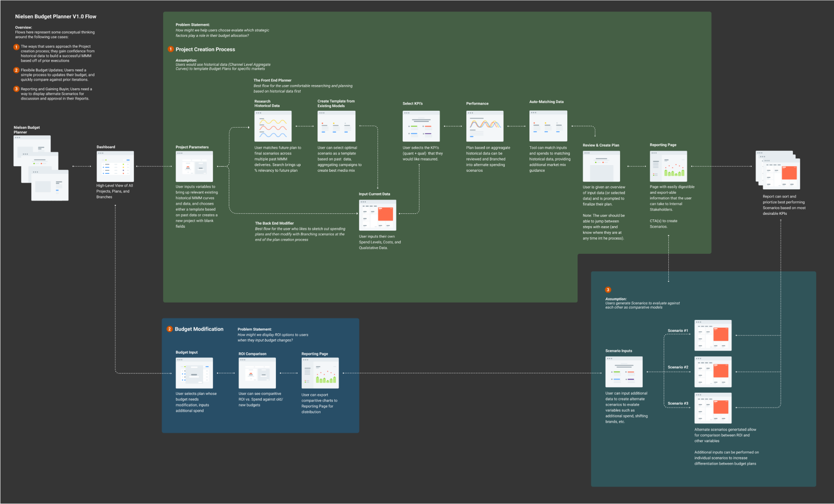
Task: Select overview item 'The ways that users approach the Project'
Action: coord(57,53)
